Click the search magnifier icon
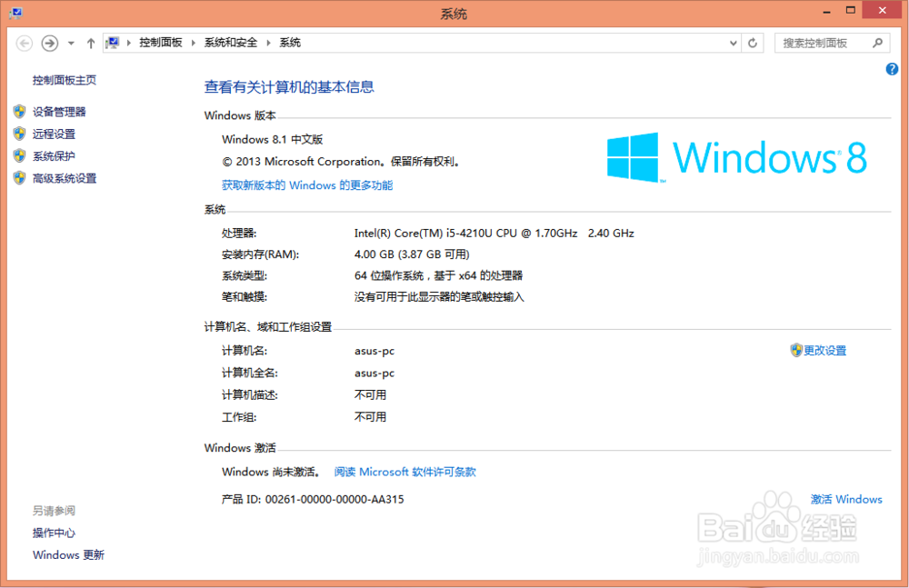The height and width of the screenshot is (588, 909). point(878,43)
